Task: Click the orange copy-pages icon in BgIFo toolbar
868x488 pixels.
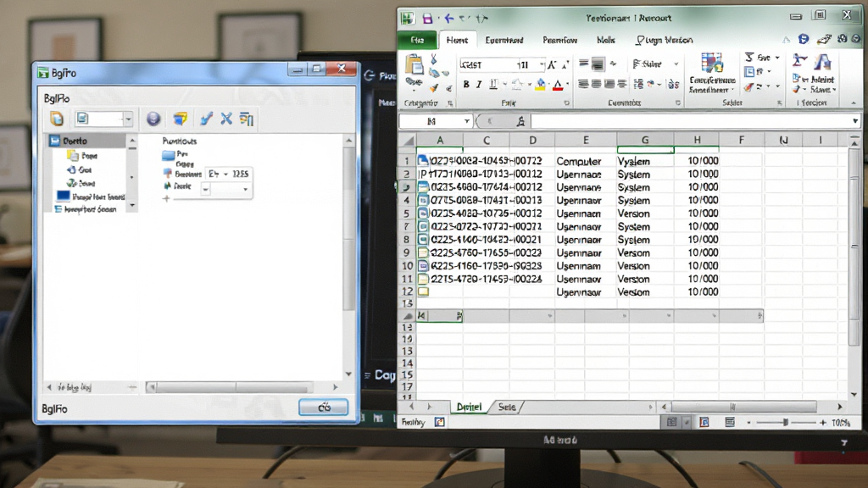Action: (57, 119)
